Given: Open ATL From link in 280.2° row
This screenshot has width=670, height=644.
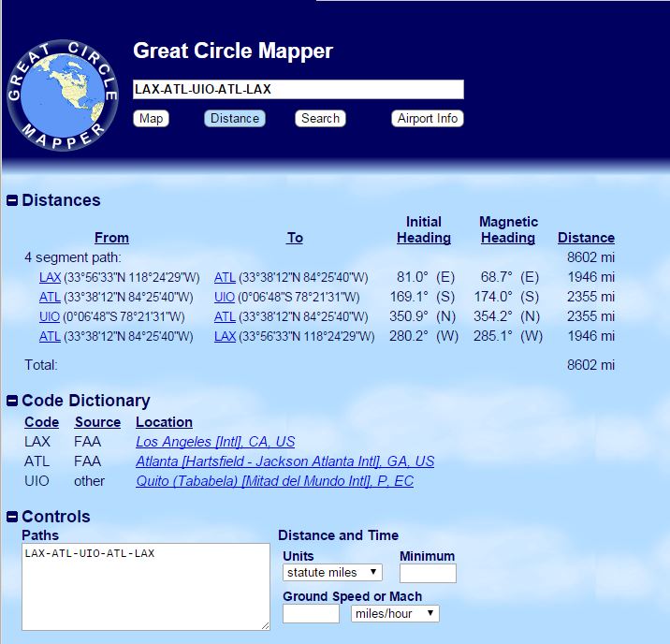Looking at the screenshot, I should coord(50,336).
